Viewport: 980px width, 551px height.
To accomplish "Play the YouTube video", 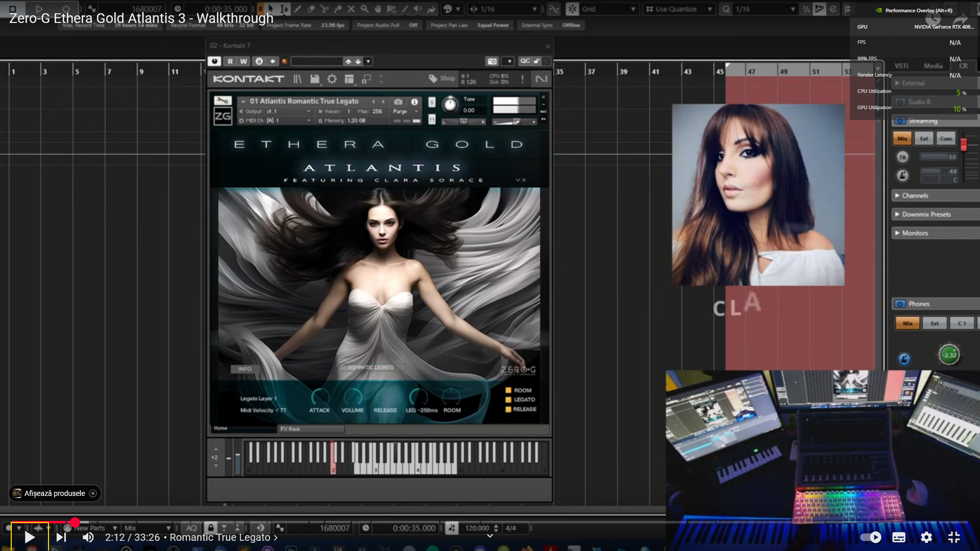I will 30,537.
